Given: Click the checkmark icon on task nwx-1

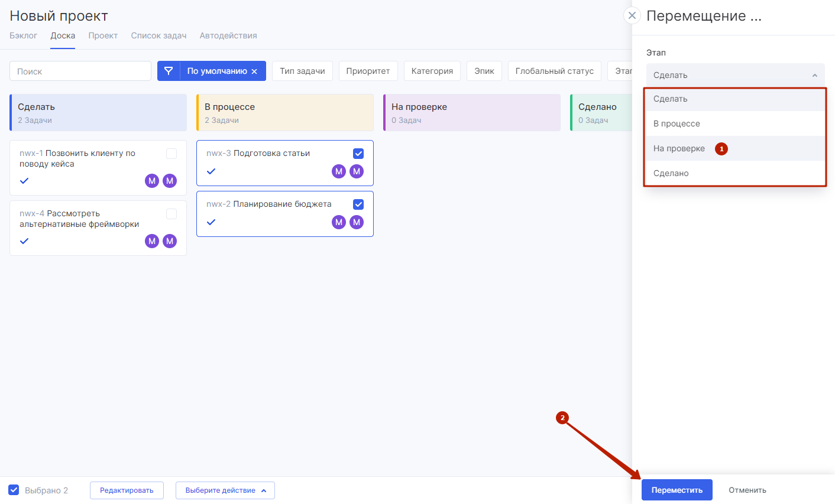Looking at the screenshot, I should [x=24, y=181].
